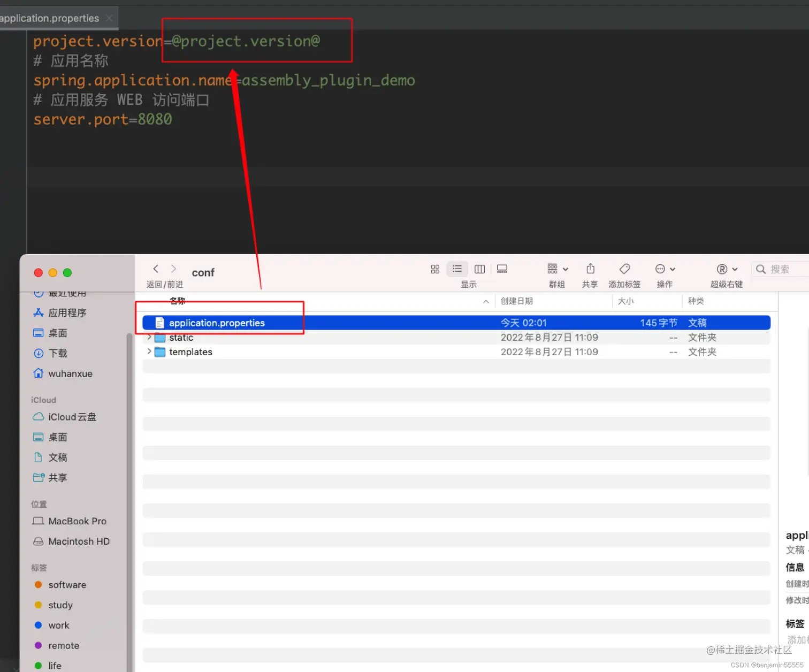Minimize Finder window with yellow button
809x672 pixels.
click(x=52, y=273)
